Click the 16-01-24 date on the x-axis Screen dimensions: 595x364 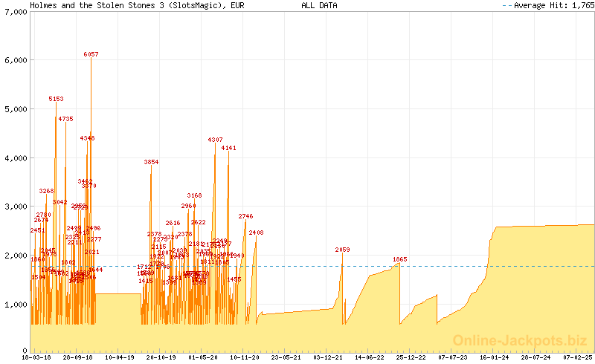tap(494, 357)
